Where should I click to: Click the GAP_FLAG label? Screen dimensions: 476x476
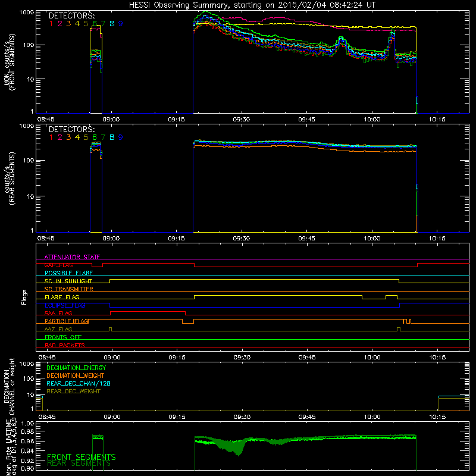coord(58,265)
